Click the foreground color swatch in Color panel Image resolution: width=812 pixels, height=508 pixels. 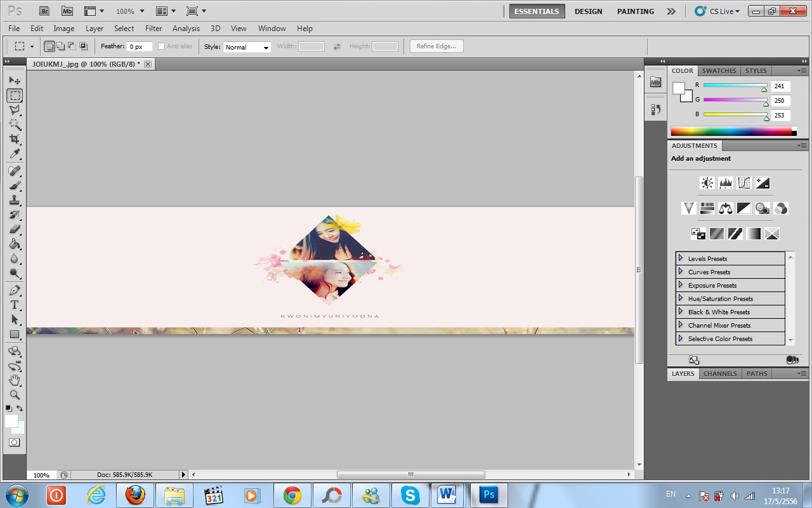(x=678, y=88)
